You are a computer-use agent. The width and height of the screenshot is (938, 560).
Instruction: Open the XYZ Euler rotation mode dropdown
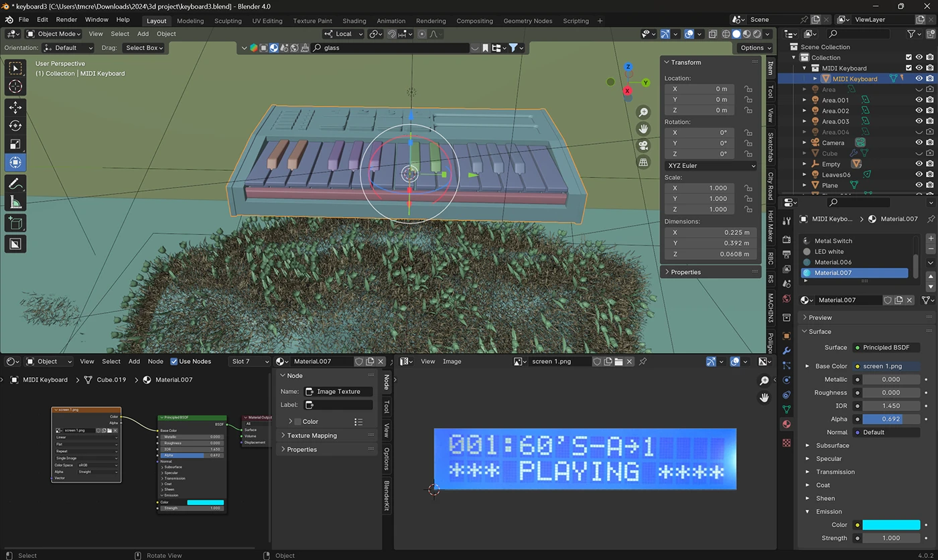coord(711,165)
